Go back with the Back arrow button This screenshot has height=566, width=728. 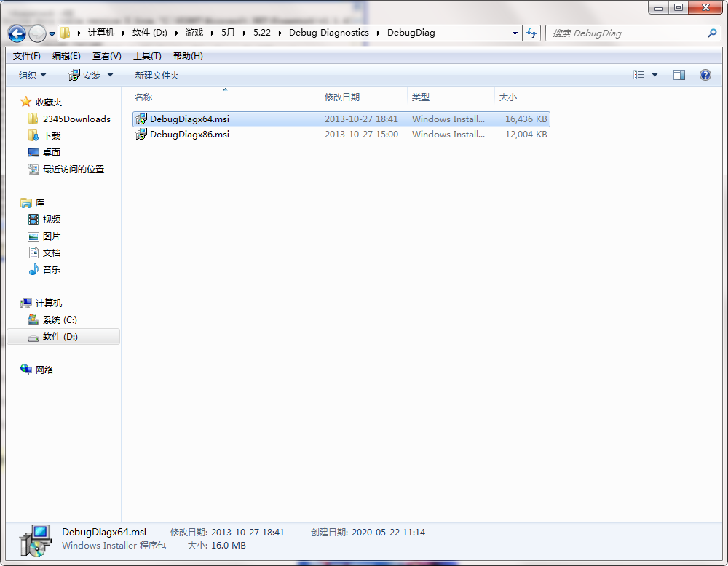point(17,33)
